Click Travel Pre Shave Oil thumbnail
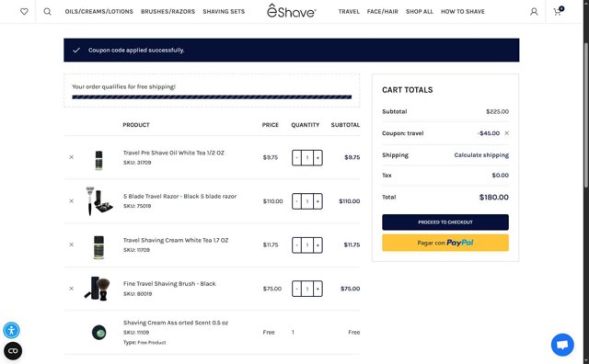The image size is (589, 364). 98,160
